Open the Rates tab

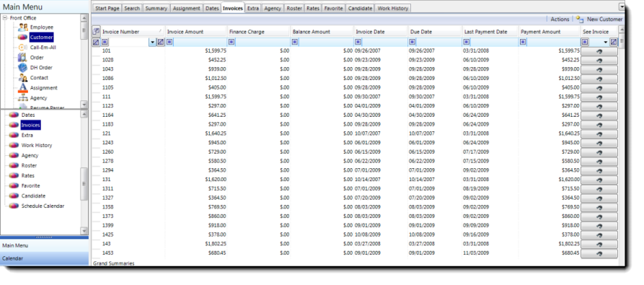coord(313,8)
